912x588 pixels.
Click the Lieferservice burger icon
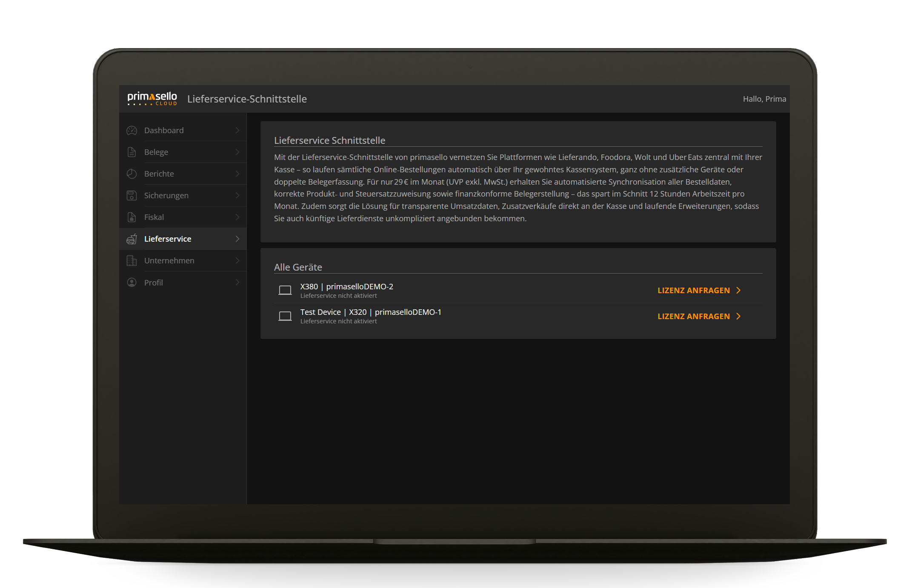[x=132, y=239]
